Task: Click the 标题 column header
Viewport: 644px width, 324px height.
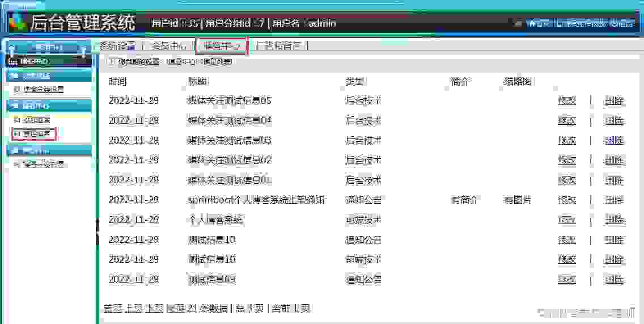Action: pyautogui.click(x=197, y=81)
